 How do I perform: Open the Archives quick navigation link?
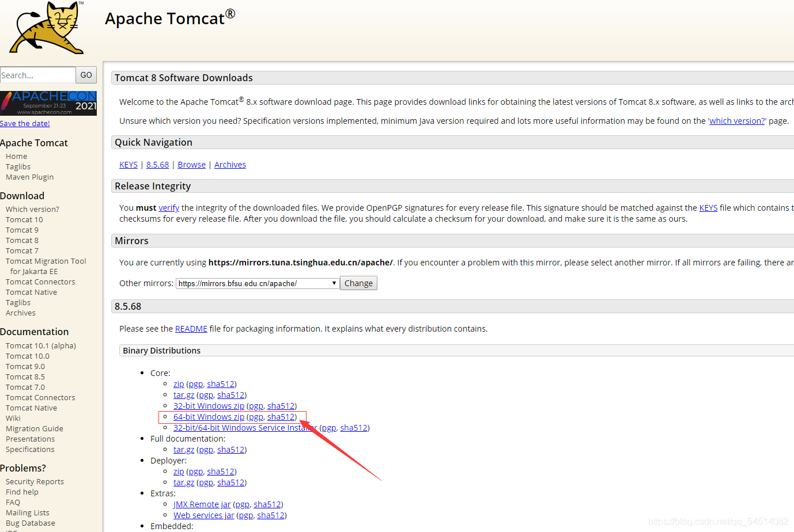click(x=230, y=165)
